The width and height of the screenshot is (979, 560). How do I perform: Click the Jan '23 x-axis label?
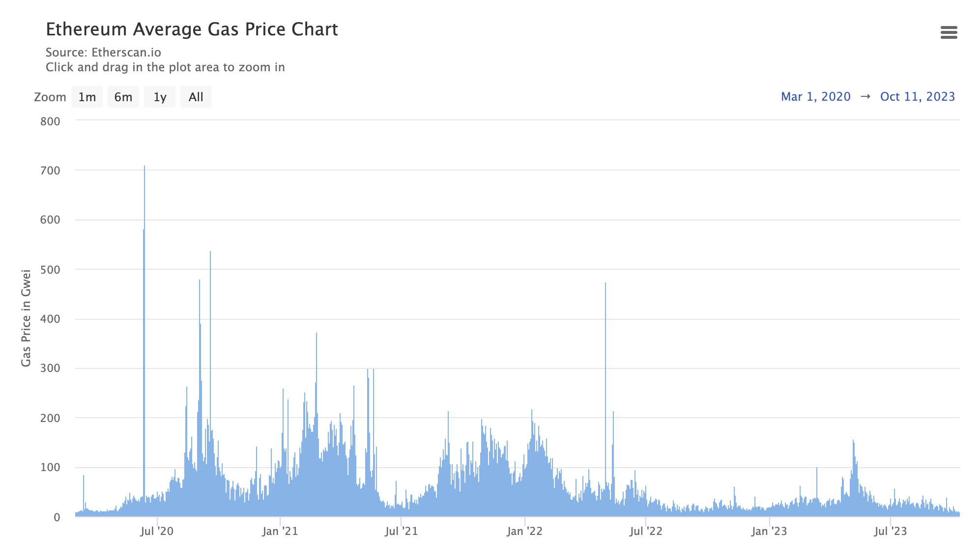pyautogui.click(x=769, y=531)
